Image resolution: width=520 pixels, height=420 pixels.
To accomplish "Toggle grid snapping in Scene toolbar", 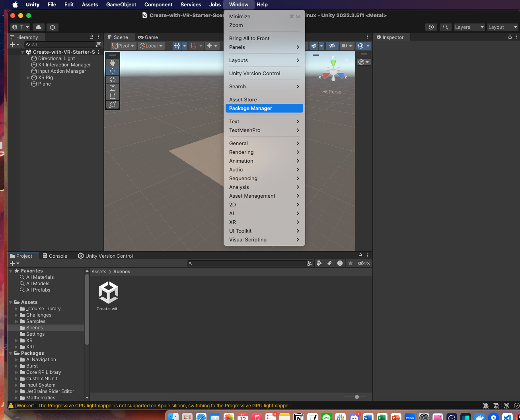I will pyautogui.click(x=193, y=46).
